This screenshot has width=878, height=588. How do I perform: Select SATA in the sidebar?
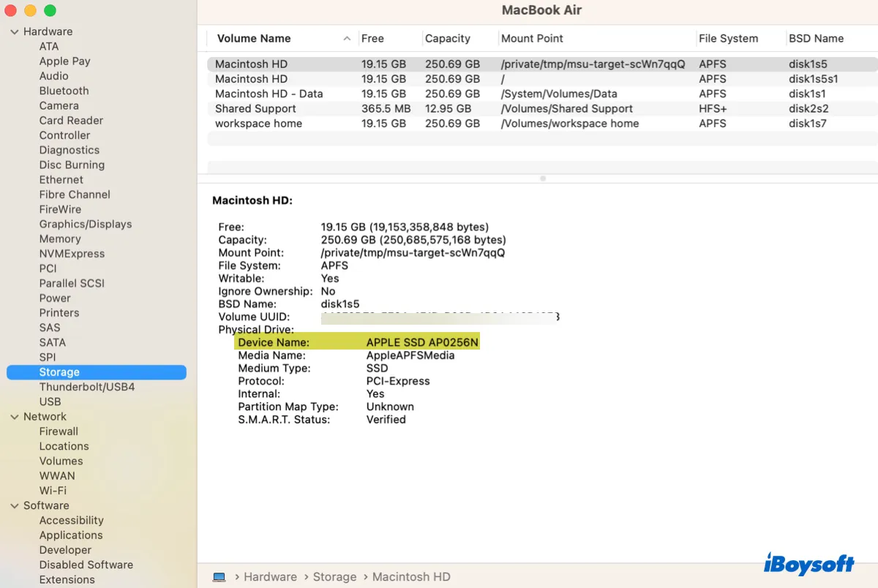53,342
